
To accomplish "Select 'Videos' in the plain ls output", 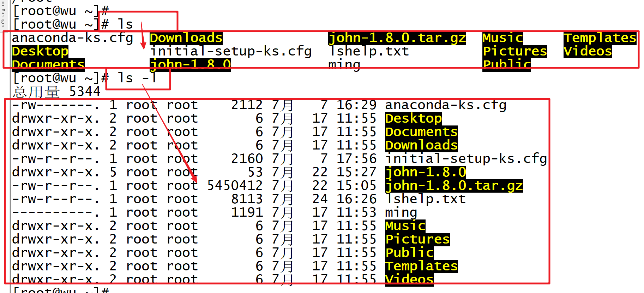I will pyautogui.click(x=588, y=51).
